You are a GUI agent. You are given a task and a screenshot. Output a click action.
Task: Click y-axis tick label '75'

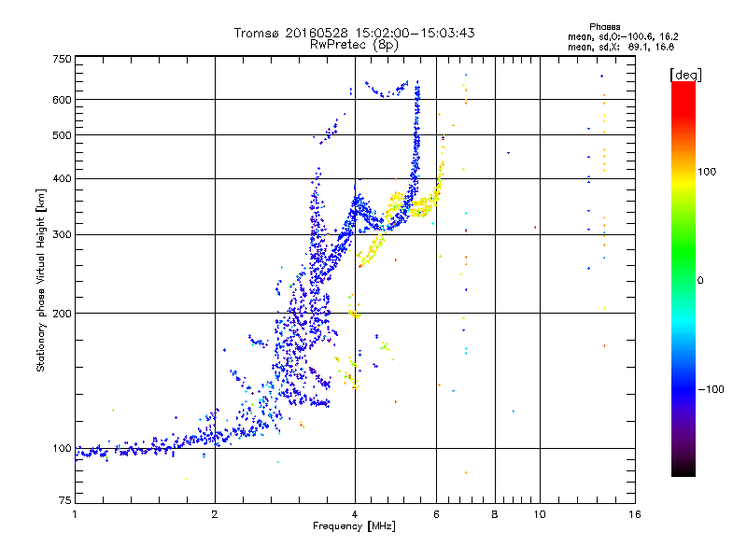[x=65, y=500]
